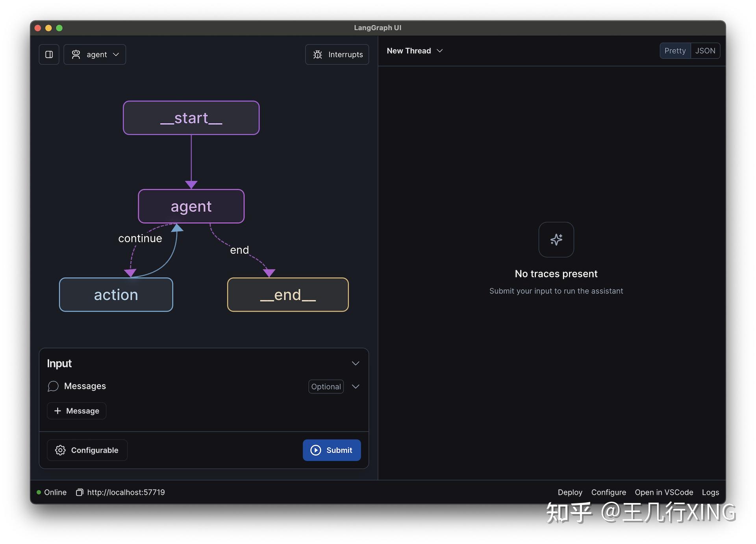Select the action node in graph
This screenshot has height=544, width=756.
pos(116,295)
